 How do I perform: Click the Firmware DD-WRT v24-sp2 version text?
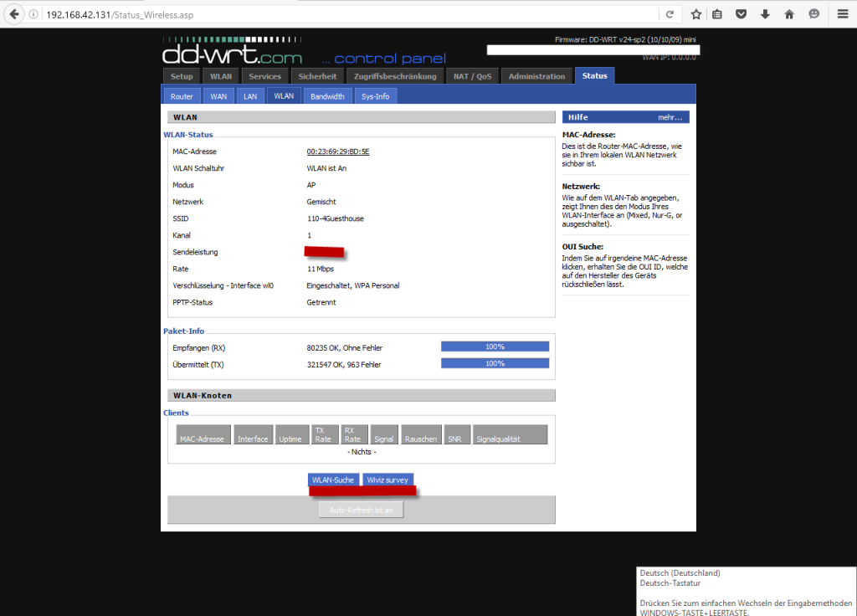625,39
